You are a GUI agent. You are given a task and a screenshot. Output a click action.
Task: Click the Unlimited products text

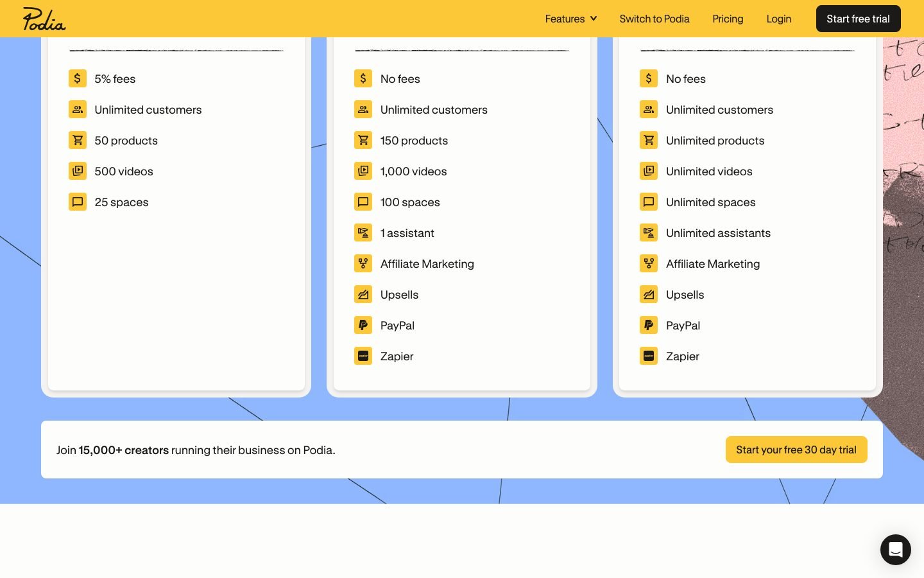click(x=715, y=141)
